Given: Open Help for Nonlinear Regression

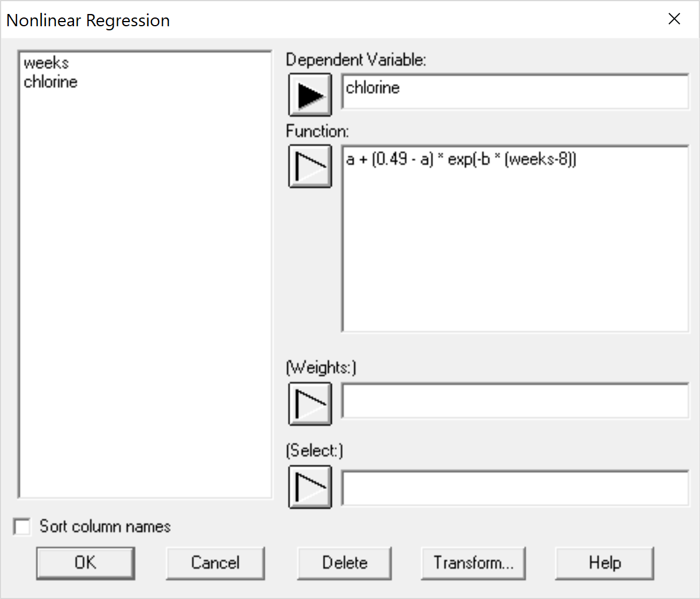Looking at the screenshot, I should tap(604, 562).
